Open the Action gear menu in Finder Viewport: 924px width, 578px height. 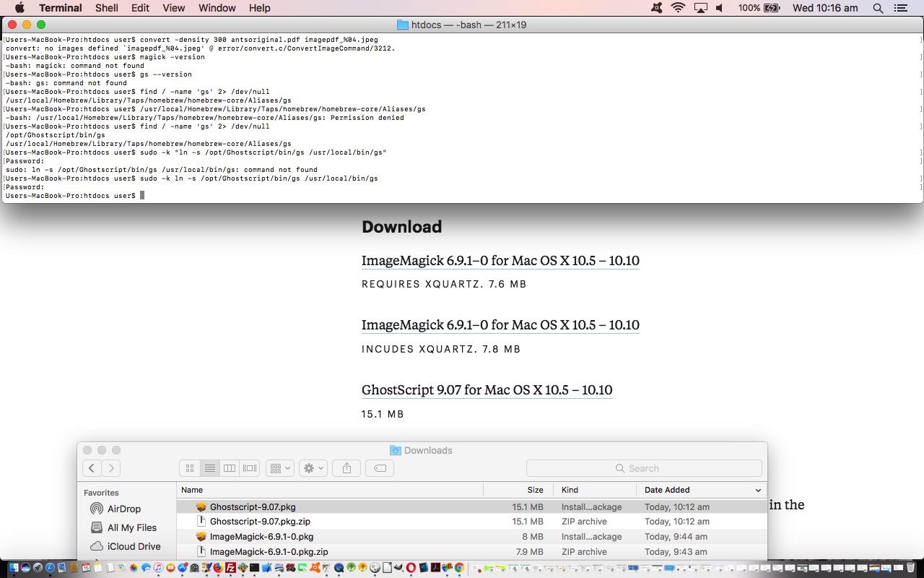point(313,468)
